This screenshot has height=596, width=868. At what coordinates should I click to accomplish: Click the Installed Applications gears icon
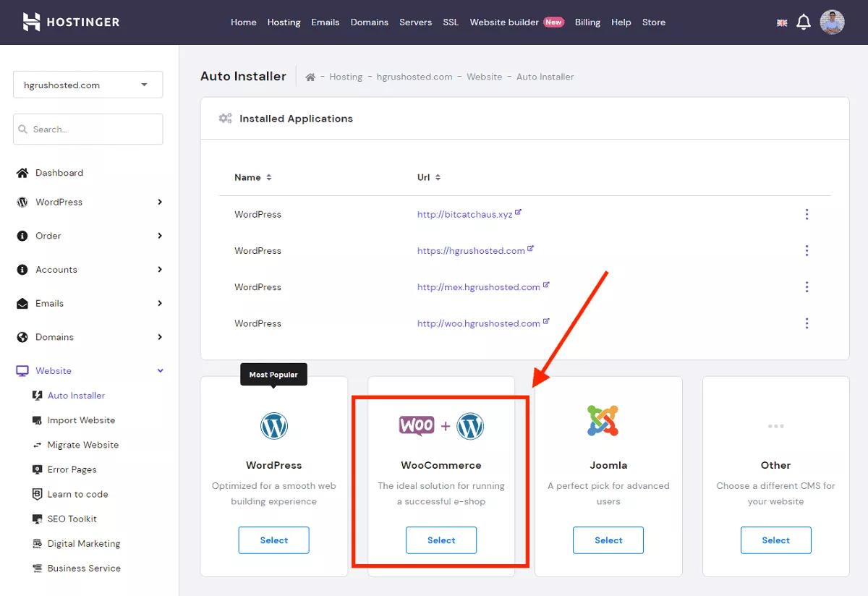coord(226,119)
